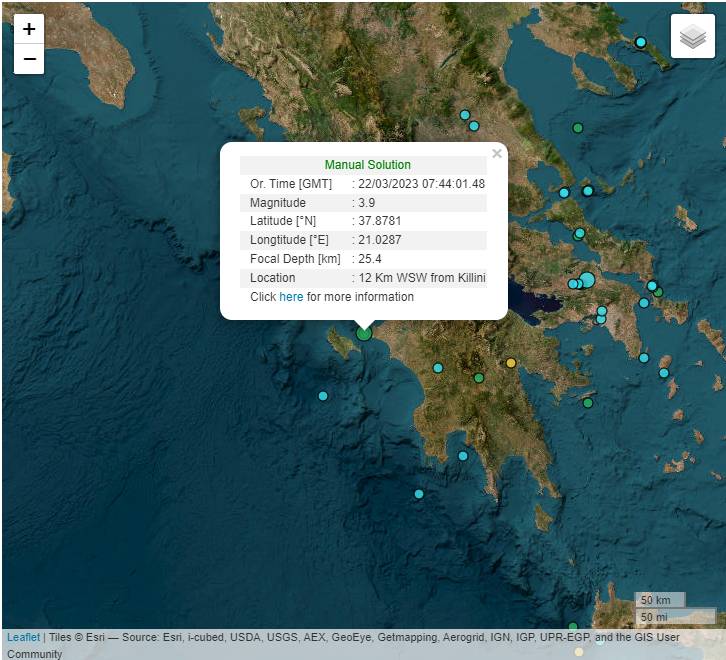Click the Latitude value 37.8781
Screen dimensions: 726x660
(380, 221)
